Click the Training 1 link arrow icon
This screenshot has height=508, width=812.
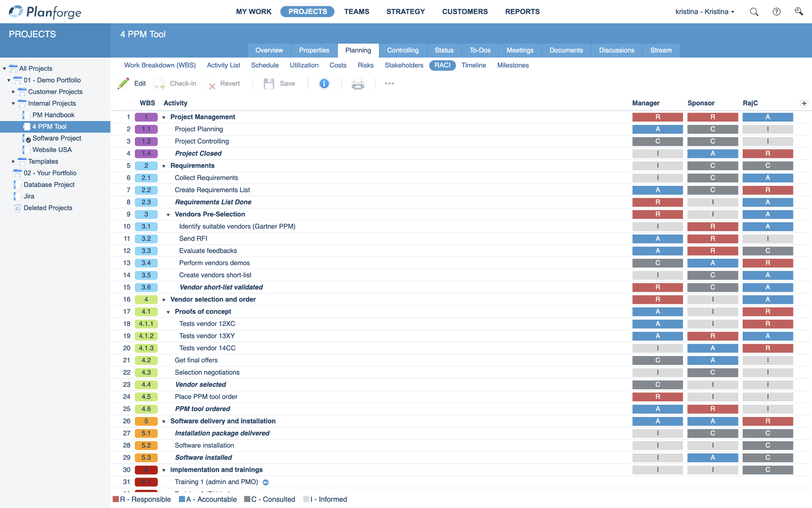(266, 482)
